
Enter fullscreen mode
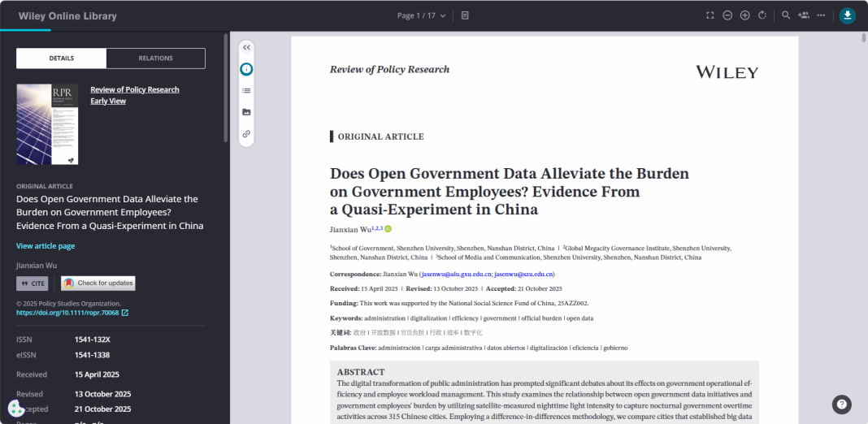click(710, 15)
